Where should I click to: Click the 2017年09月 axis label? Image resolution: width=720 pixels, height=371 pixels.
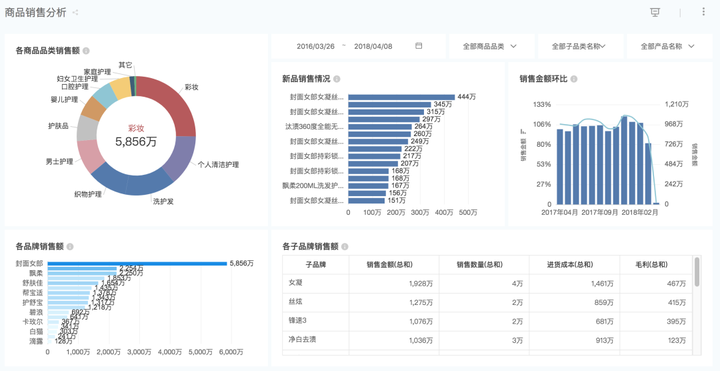point(600,213)
